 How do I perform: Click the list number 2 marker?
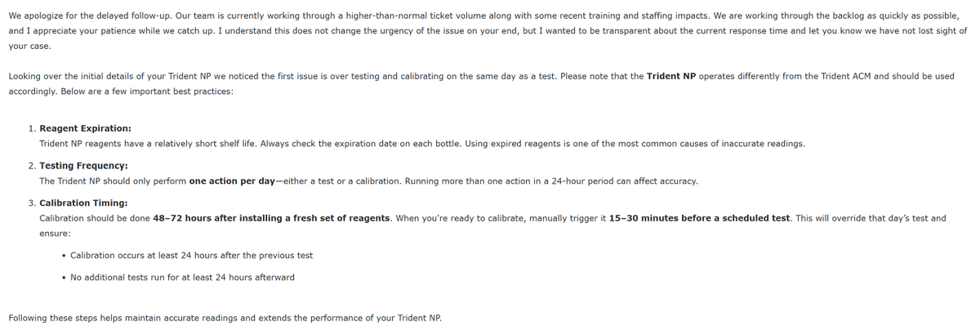point(32,166)
